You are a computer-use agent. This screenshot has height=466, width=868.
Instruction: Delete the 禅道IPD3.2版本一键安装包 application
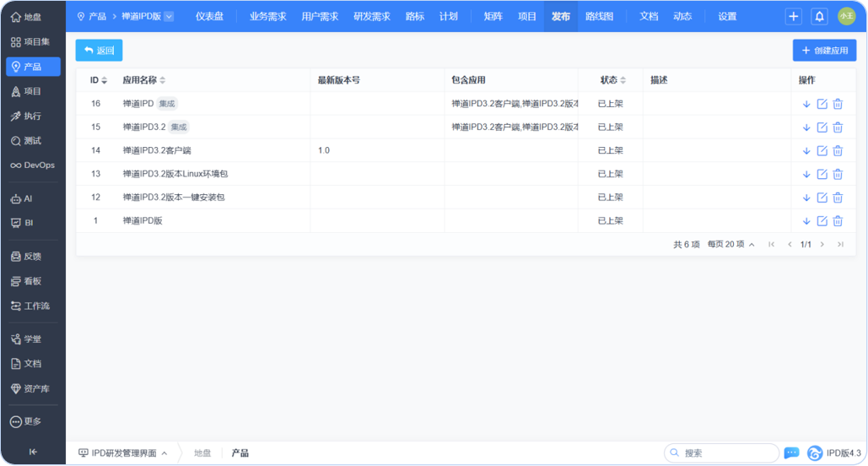[x=838, y=198]
